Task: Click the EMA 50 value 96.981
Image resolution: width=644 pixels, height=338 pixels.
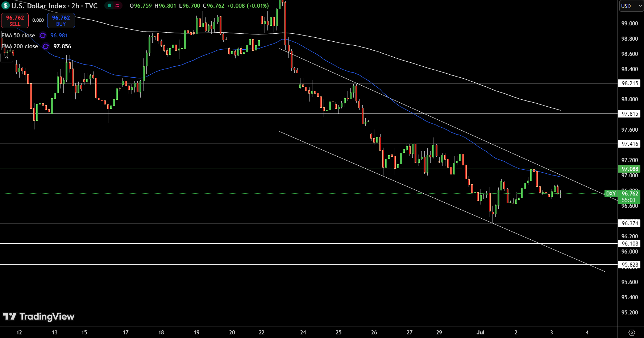Action: [x=59, y=36]
